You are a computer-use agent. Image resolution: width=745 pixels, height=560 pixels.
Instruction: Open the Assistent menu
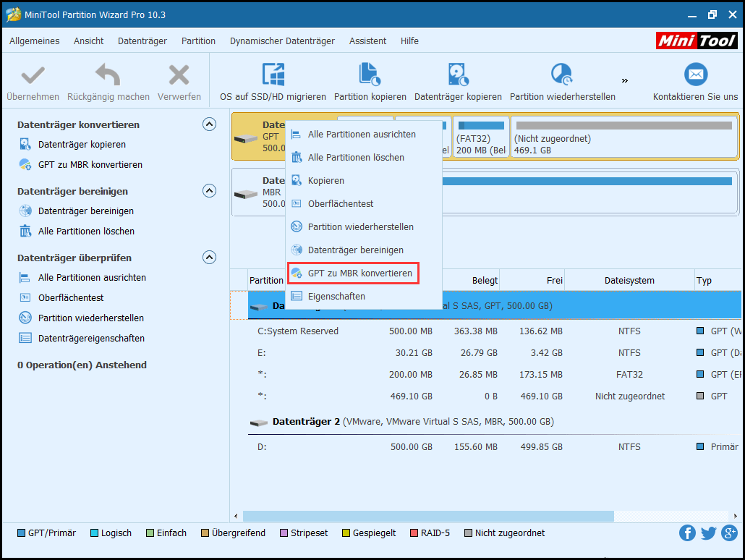367,41
